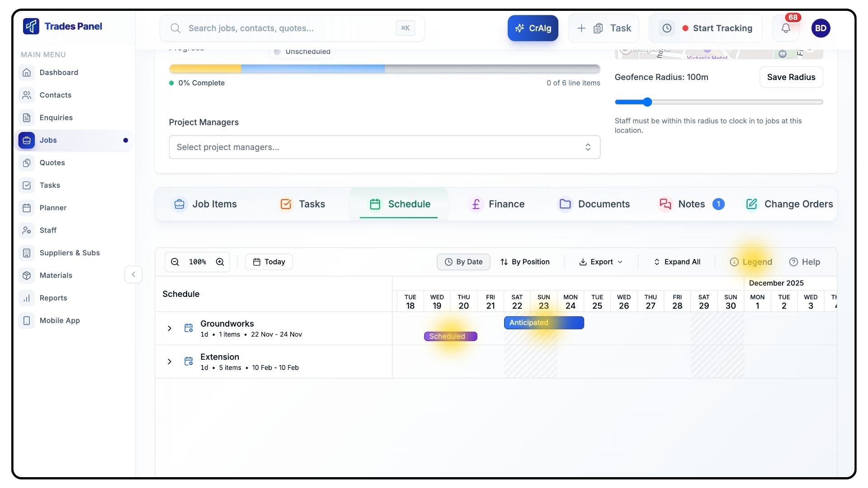Screen dimensions: 868x488
Task: Click the Save Radius button
Action: [791, 77]
